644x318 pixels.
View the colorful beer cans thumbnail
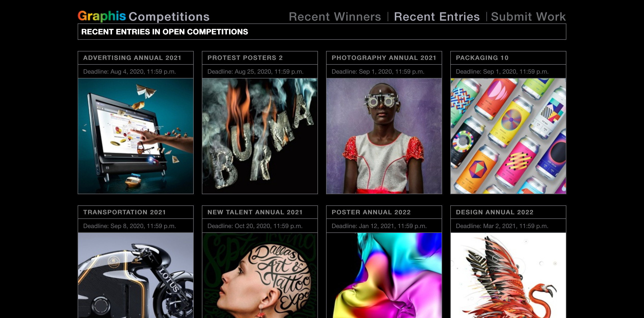click(x=508, y=136)
